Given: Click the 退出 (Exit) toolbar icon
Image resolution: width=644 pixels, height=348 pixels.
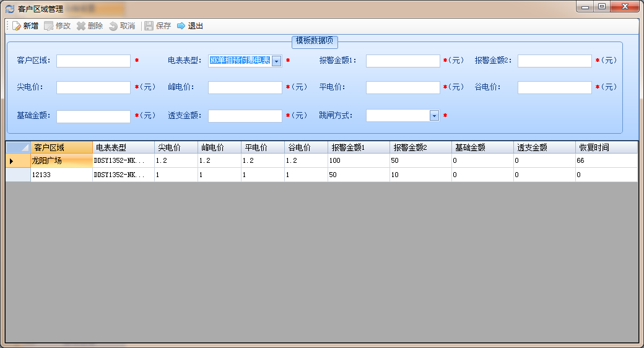Looking at the screenshot, I should [181, 26].
